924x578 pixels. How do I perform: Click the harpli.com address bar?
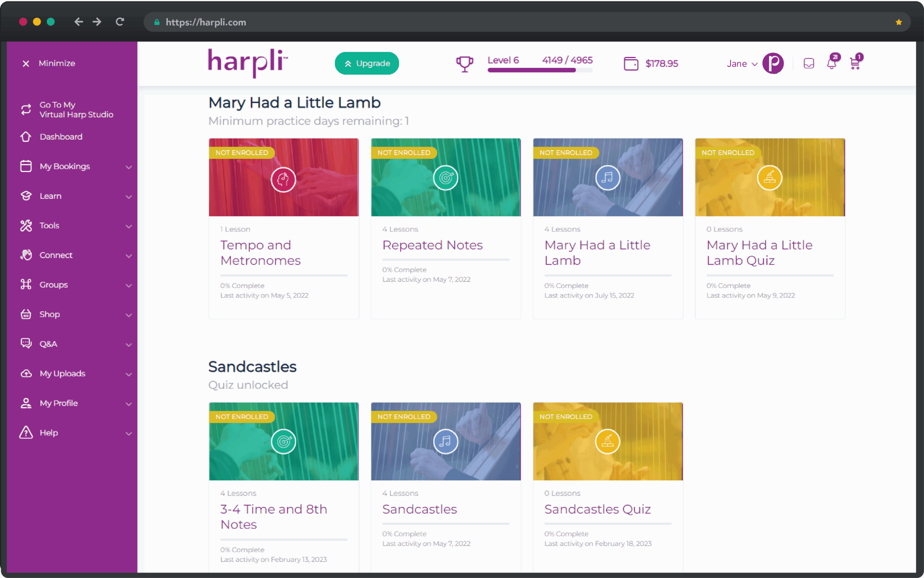[527, 22]
